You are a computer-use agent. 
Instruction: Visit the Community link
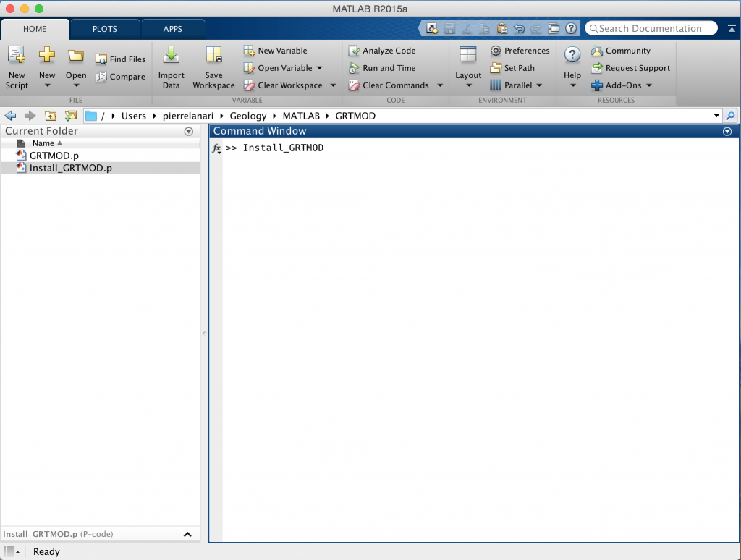point(620,51)
